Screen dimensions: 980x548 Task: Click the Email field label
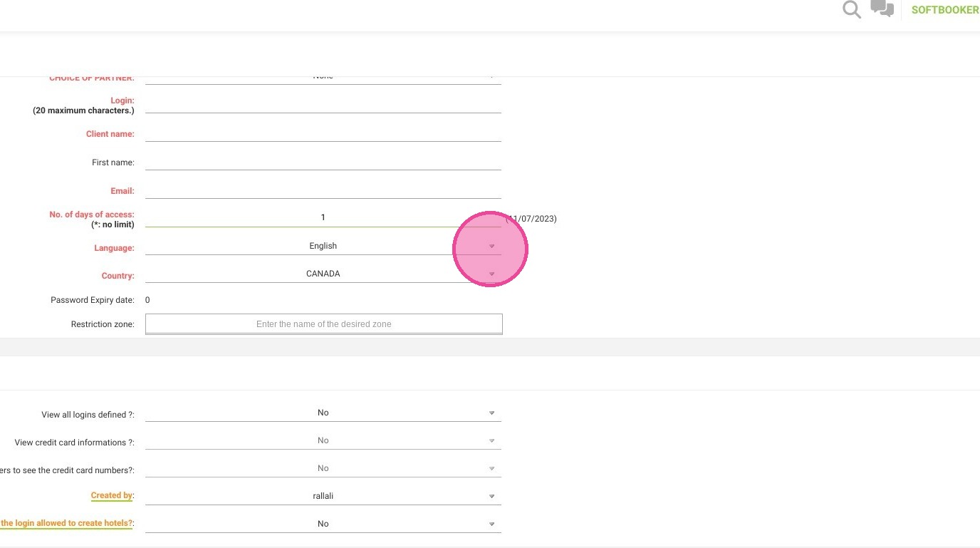(x=123, y=191)
